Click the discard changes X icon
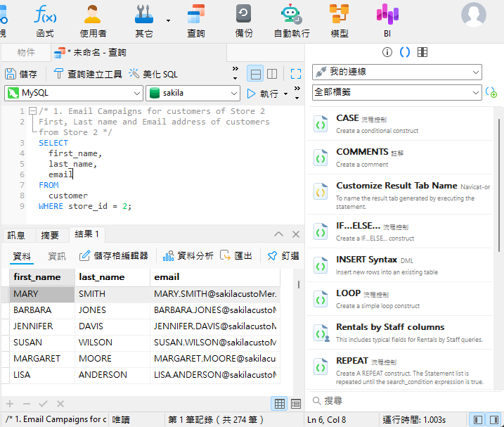 (60, 404)
